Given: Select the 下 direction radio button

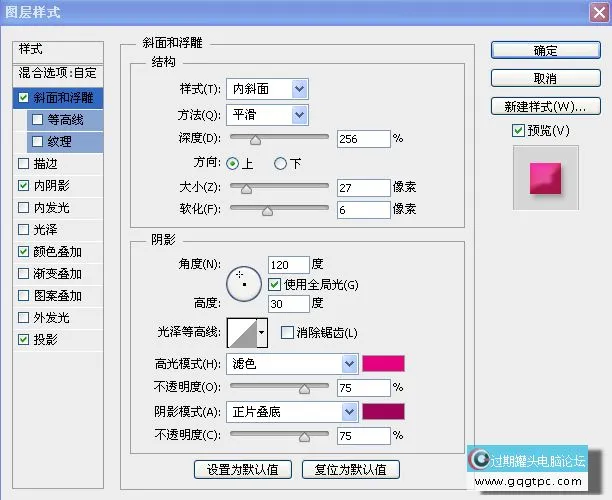Looking at the screenshot, I should click(x=281, y=164).
